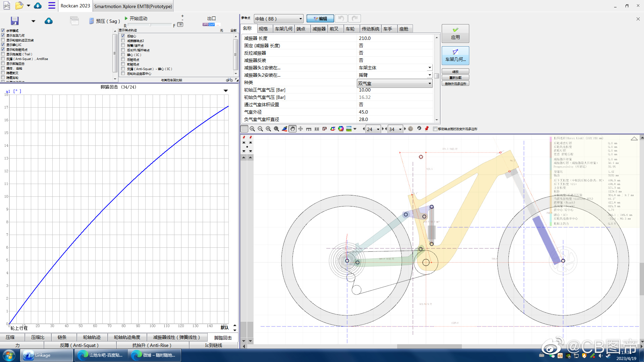The width and height of the screenshot is (644, 362).
Task: Switch to the 减振器 tab
Action: 319,29
